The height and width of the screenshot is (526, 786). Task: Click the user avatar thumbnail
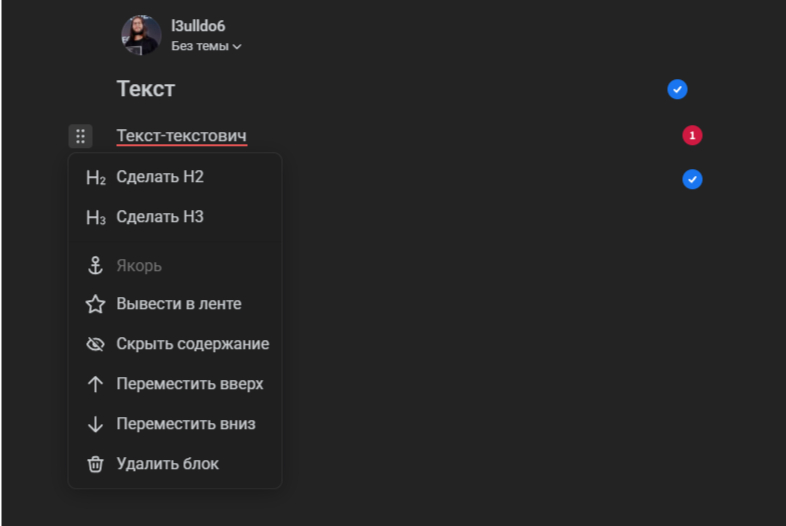click(141, 35)
